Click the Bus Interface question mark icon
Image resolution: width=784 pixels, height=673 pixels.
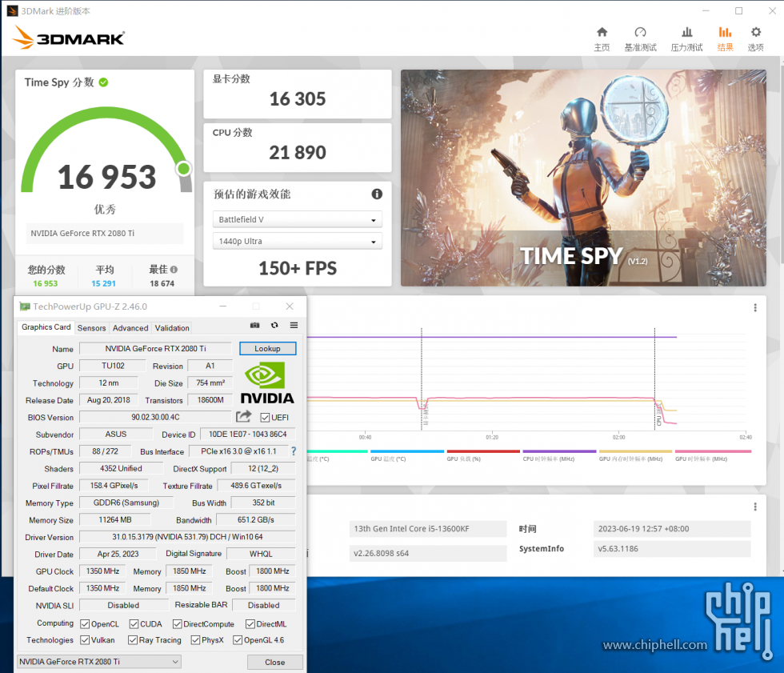point(294,451)
